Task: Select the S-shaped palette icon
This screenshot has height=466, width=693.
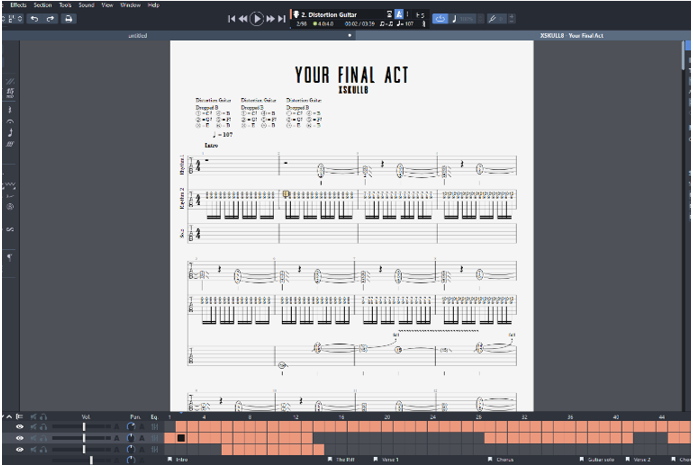Action: [x=10, y=229]
